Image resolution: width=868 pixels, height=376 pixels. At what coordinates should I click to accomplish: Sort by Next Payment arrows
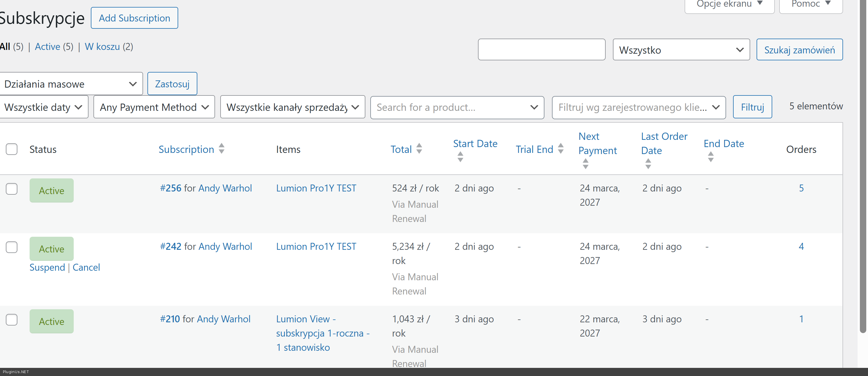[x=585, y=164]
